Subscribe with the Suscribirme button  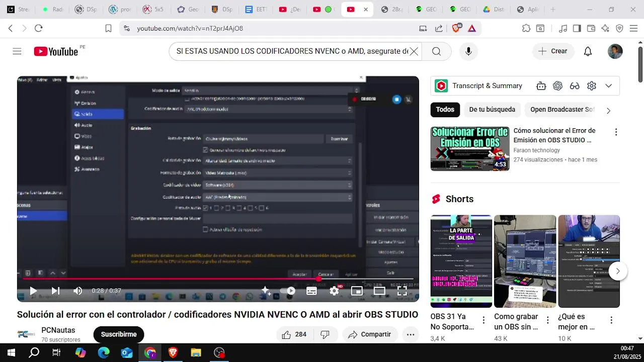119,334
